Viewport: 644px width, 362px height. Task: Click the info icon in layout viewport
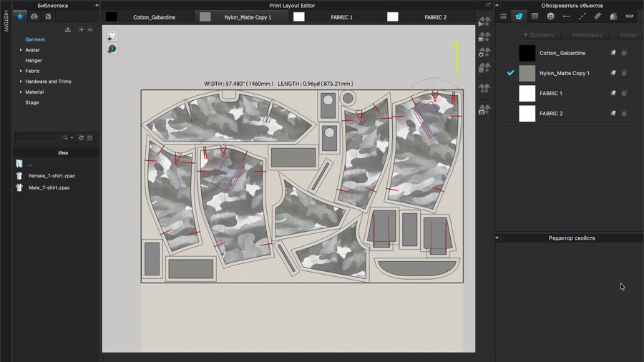click(x=112, y=48)
